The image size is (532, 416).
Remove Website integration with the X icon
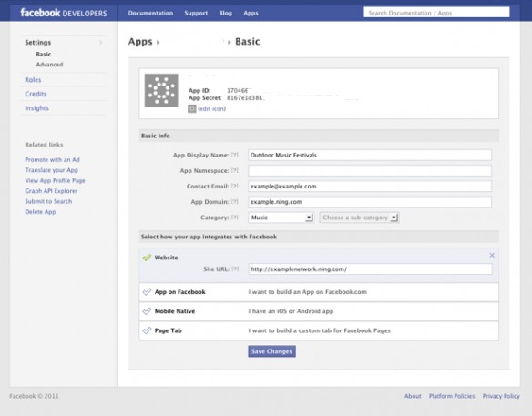pos(492,255)
